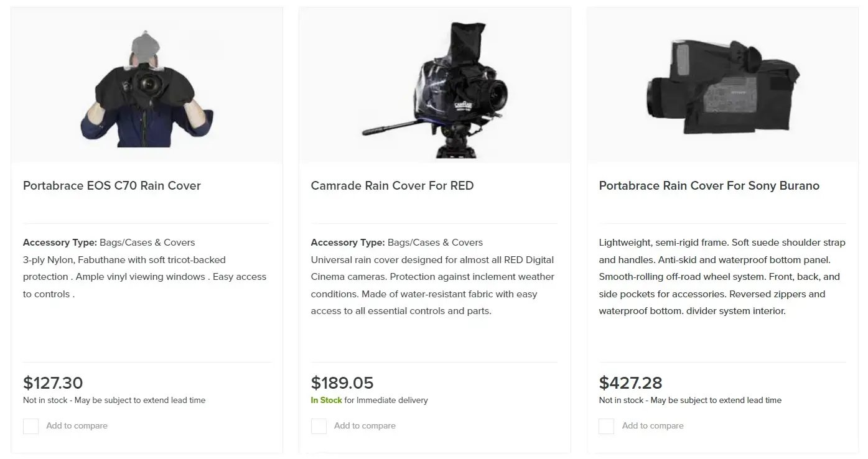Screen dimensions: 868x459
Task: Check the compare box for Camrade RED cover
Action: [x=319, y=426]
